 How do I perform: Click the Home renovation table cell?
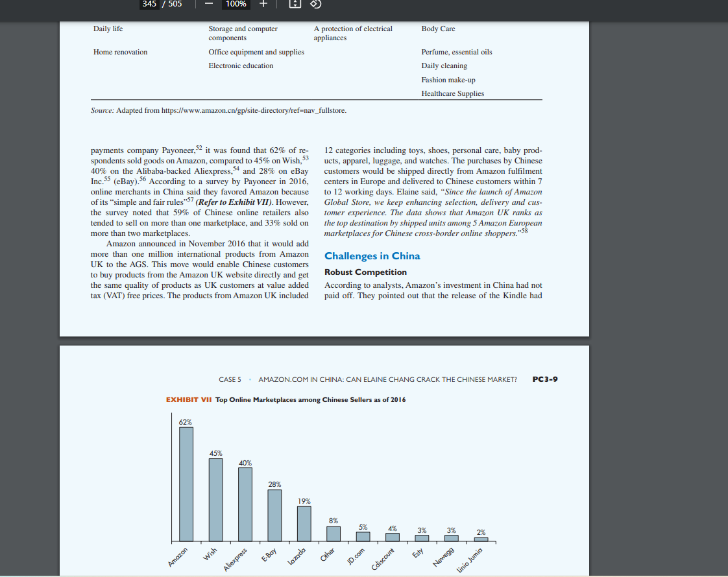coord(120,52)
